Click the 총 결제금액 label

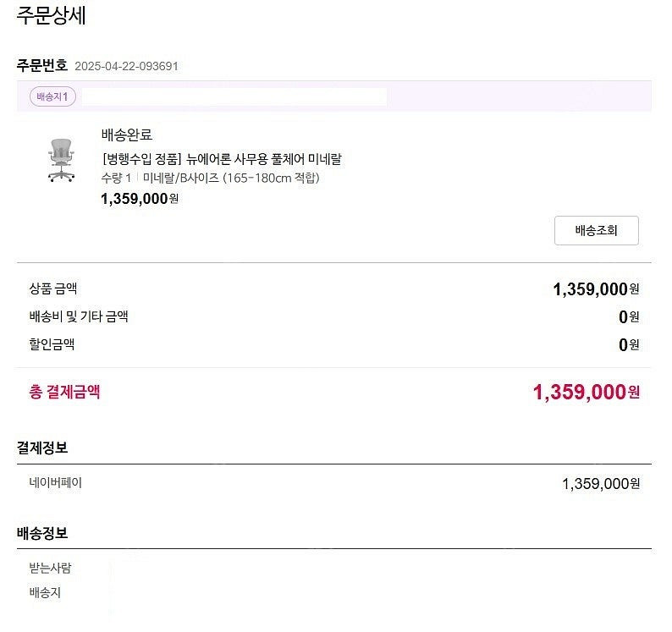pos(64,392)
